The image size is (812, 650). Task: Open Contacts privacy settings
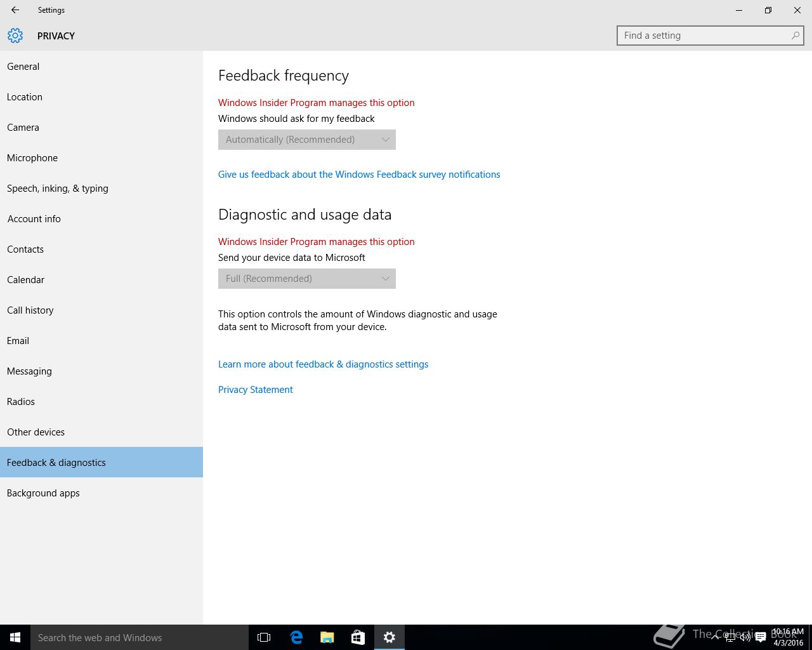[x=101, y=249]
